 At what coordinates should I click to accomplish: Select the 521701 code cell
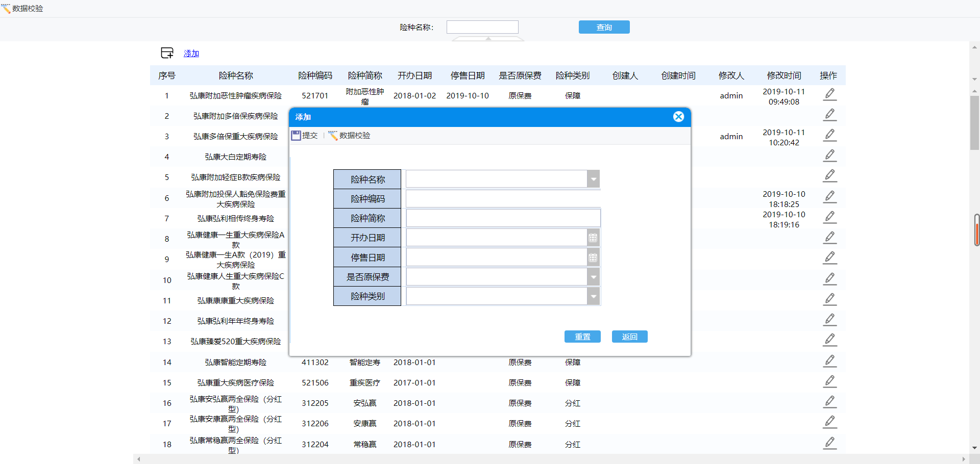pyautogui.click(x=315, y=95)
